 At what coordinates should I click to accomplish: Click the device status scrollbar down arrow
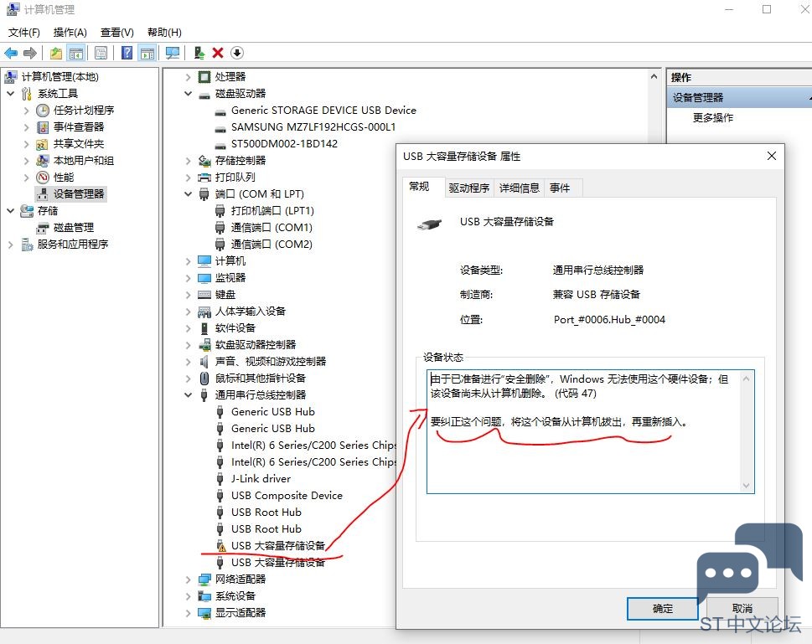click(x=747, y=486)
